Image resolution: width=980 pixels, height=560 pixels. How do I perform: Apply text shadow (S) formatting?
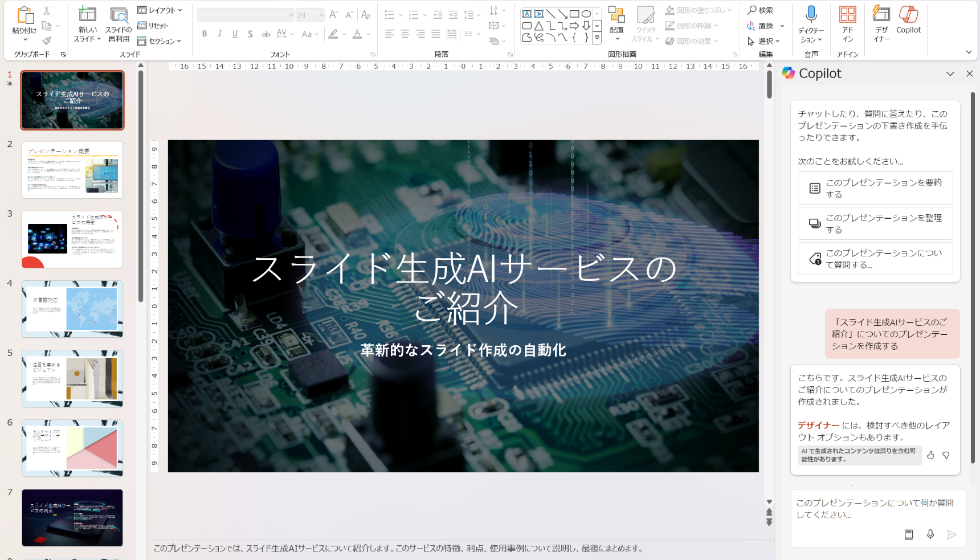tap(250, 34)
